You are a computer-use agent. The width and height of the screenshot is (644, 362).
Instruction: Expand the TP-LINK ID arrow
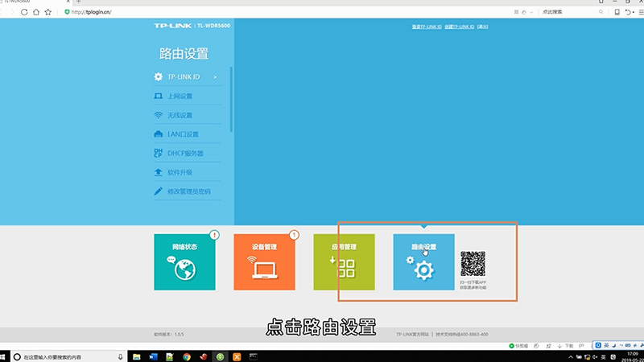(x=215, y=77)
